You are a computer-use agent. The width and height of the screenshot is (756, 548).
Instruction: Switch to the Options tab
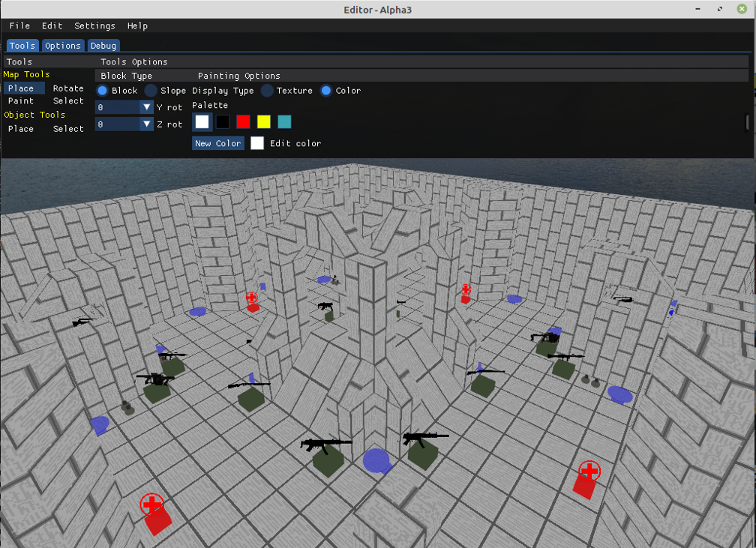[62, 45]
